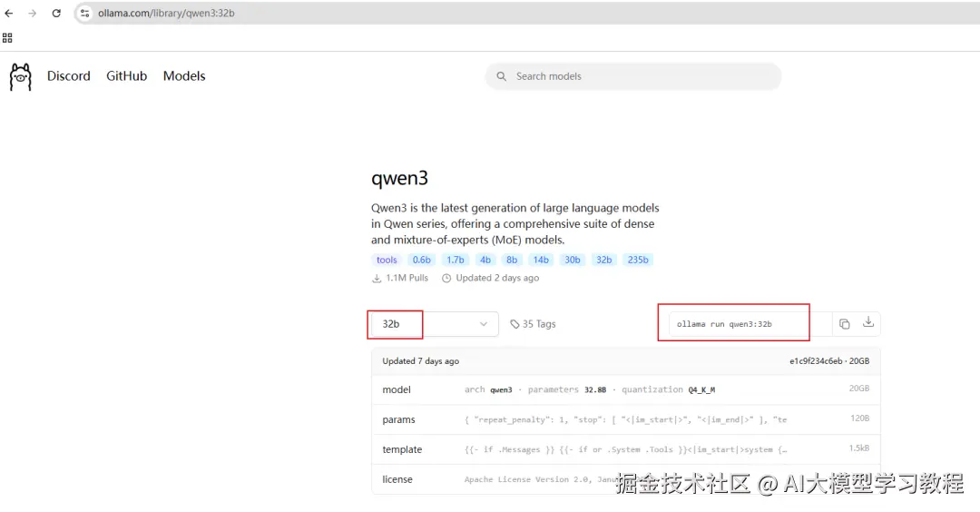The height and width of the screenshot is (512, 980).
Task: Select the 8b size tag
Action: 512,260
